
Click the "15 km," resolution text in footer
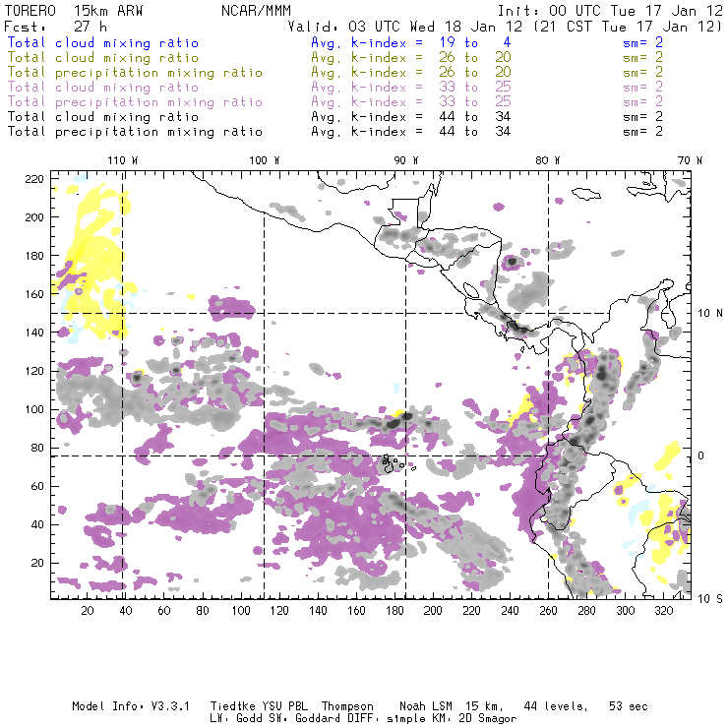pyautogui.click(x=484, y=706)
